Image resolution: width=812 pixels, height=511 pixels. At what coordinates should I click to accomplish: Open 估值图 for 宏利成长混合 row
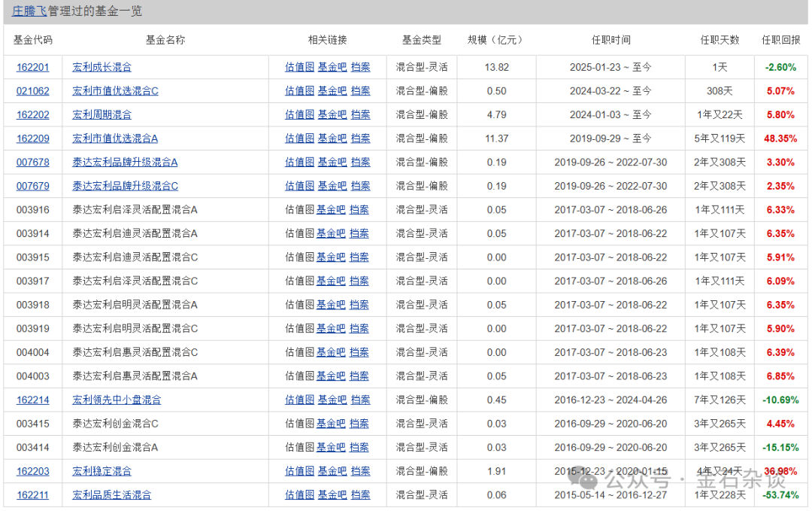[x=299, y=67]
